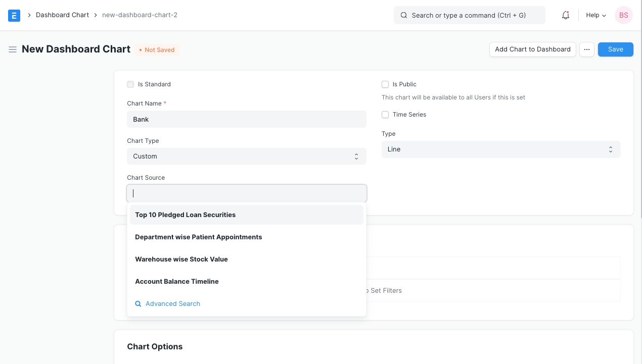
Task: Click the ERPNext home logo icon
Action: click(14, 15)
